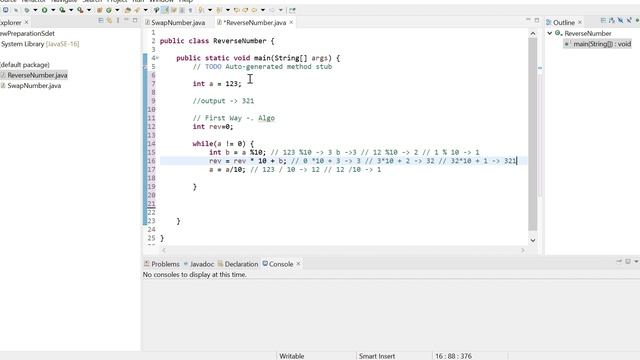The image size is (640, 360).
Task: Click the Search flashlight icon in toolbar
Action: 137,10
